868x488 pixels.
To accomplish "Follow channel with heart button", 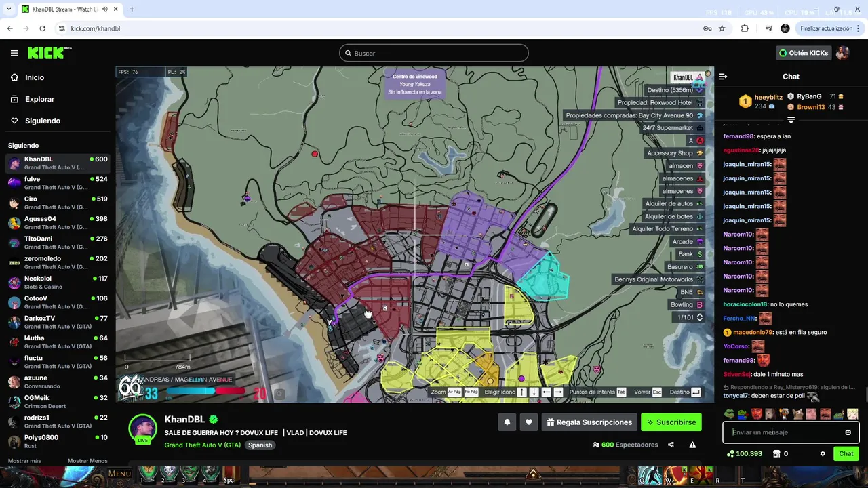I will pyautogui.click(x=529, y=422).
